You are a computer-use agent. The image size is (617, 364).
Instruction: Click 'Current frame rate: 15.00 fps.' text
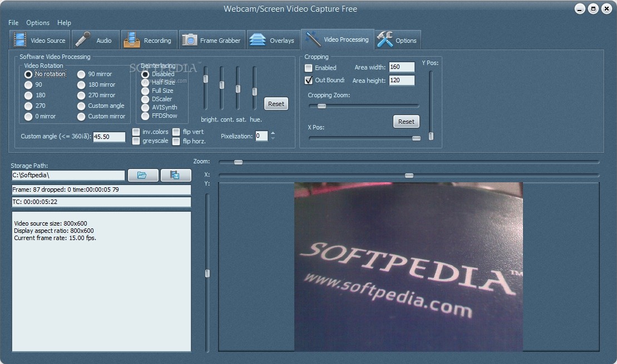tap(55, 238)
